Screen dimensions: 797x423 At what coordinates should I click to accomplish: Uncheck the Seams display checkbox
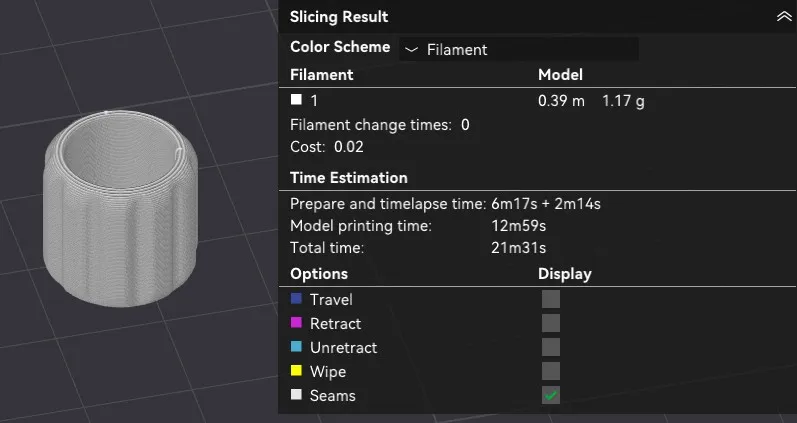pyautogui.click(x=550, y=395)
